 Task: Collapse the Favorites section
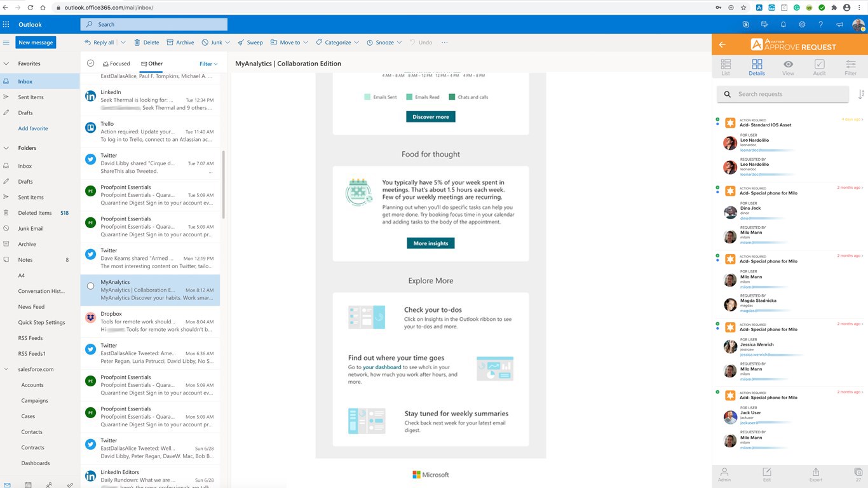[x=6, y=64]
